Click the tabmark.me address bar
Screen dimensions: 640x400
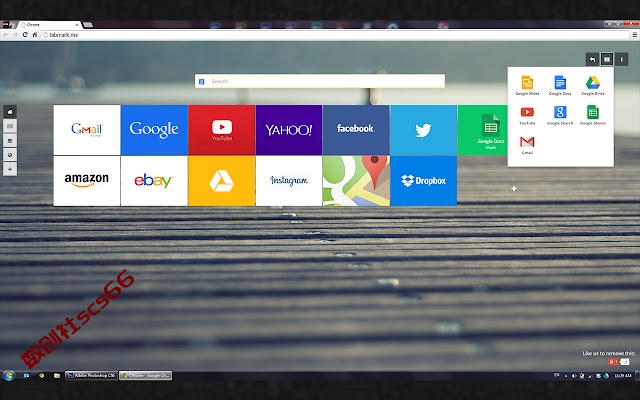coord(335,35)
